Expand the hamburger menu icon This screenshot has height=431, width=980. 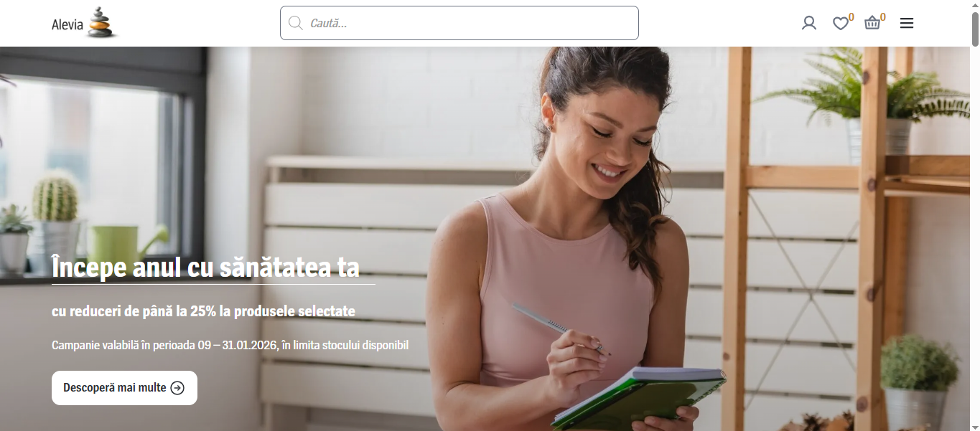(907, 23)
